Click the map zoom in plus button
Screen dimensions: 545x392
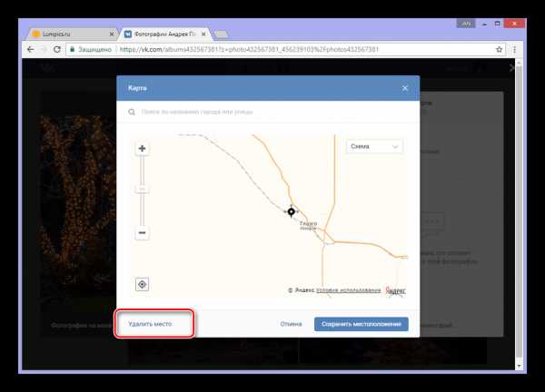click(142, 148)
